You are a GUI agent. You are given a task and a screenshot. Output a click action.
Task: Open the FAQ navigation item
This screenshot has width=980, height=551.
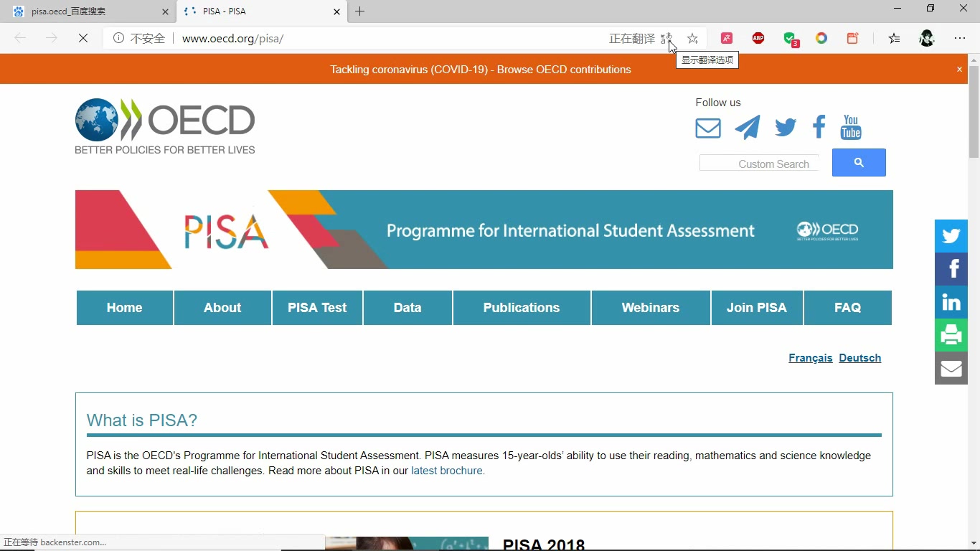(847, 308)
